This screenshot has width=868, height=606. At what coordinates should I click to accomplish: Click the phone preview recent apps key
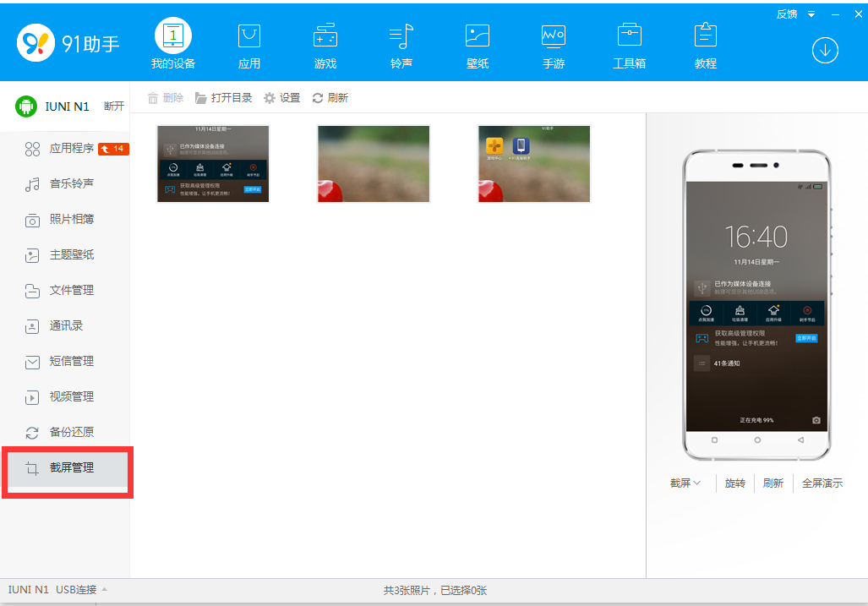pos(715,440)
